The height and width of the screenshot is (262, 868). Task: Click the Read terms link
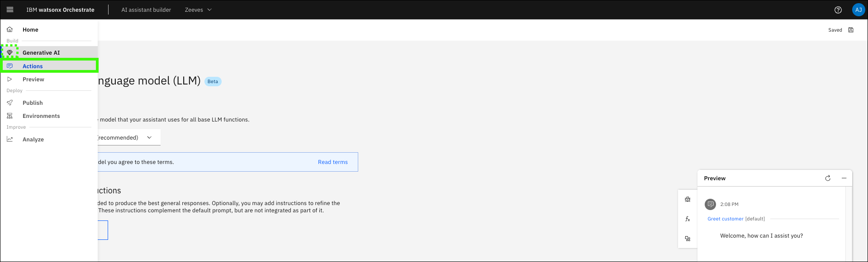332,162
